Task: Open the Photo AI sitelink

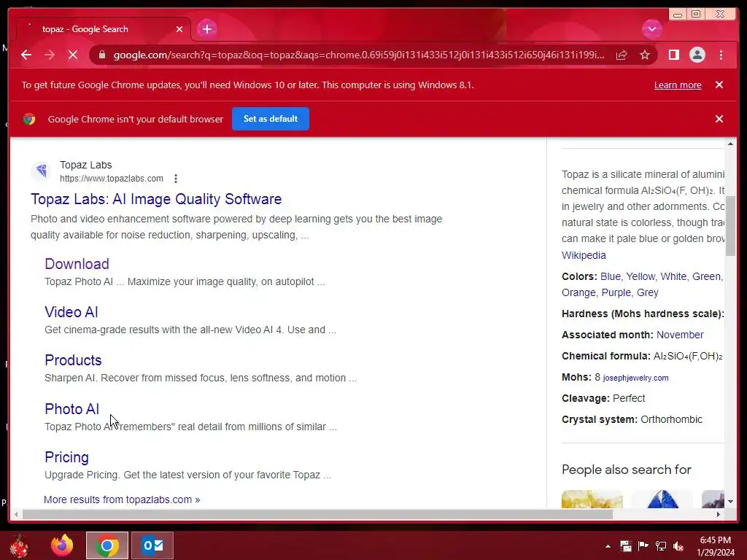Action: coord(71,408)
